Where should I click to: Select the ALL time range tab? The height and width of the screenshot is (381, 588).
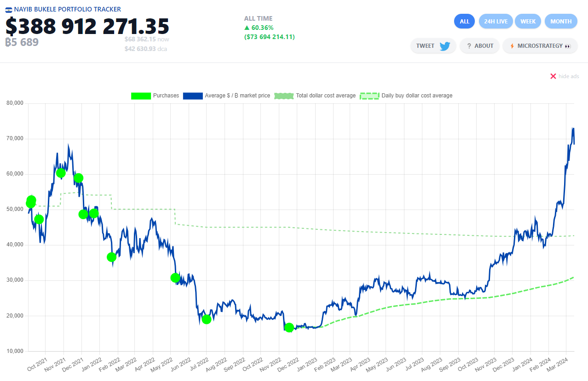click(464, 21)
